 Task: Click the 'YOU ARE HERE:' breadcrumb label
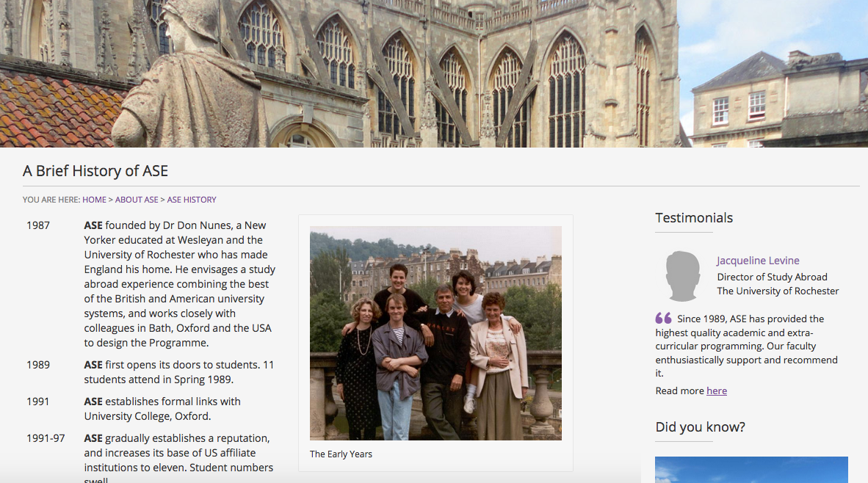pos(51,200)
